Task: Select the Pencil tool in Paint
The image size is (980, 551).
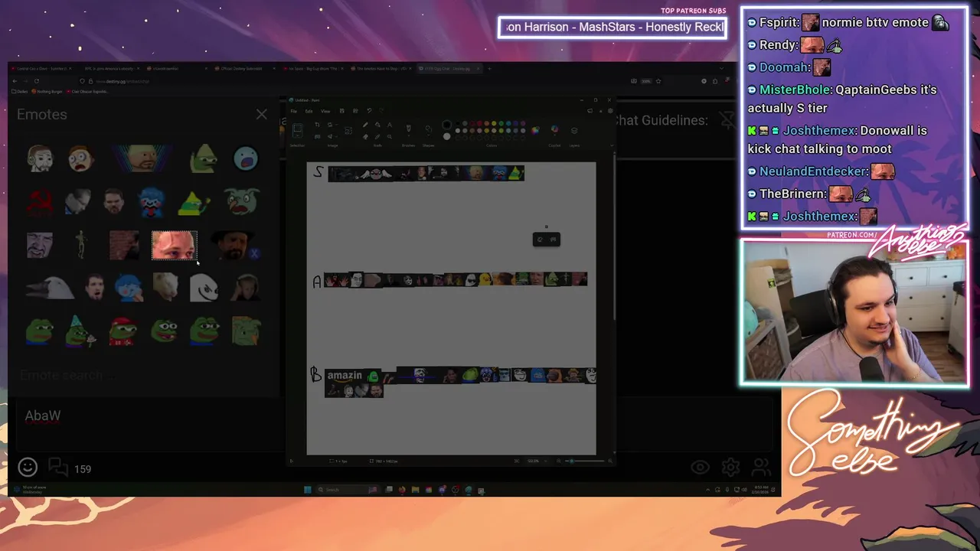Action: coord(365,125)
